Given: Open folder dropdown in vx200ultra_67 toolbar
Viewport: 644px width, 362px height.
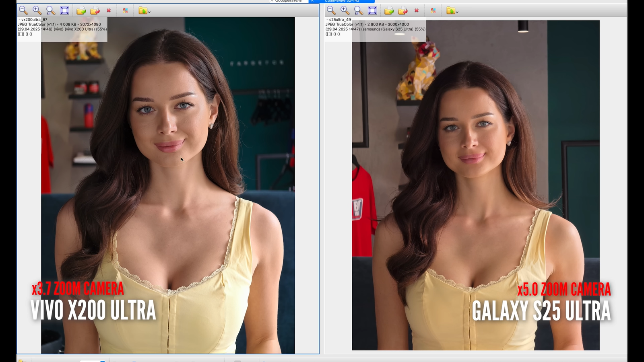Looking at the screenshot, I should click(144, 10).
